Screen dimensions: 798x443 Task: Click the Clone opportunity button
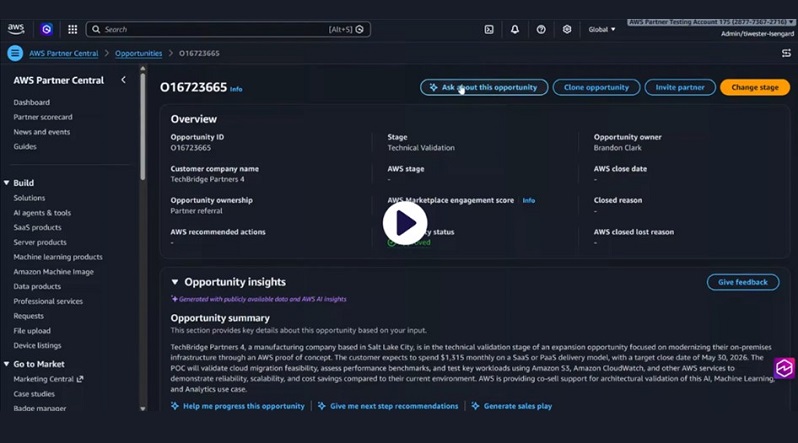(x=596, y=88)
